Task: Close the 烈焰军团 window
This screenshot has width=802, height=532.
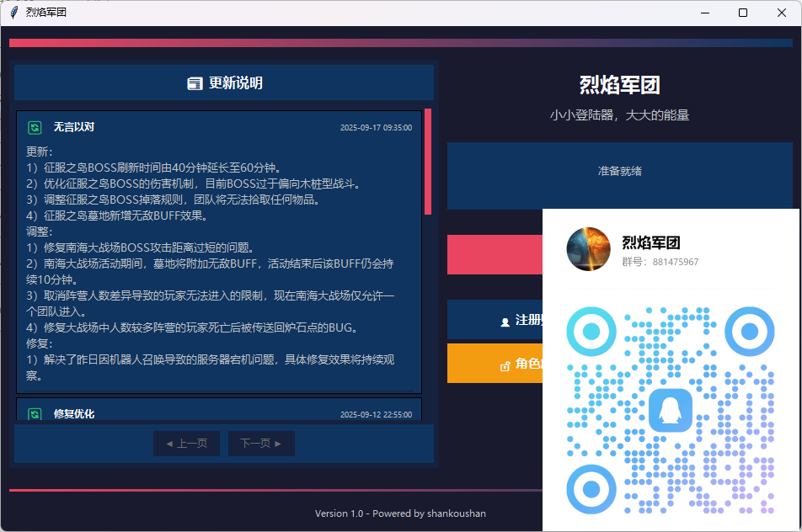Action: (x=782, y=13)
